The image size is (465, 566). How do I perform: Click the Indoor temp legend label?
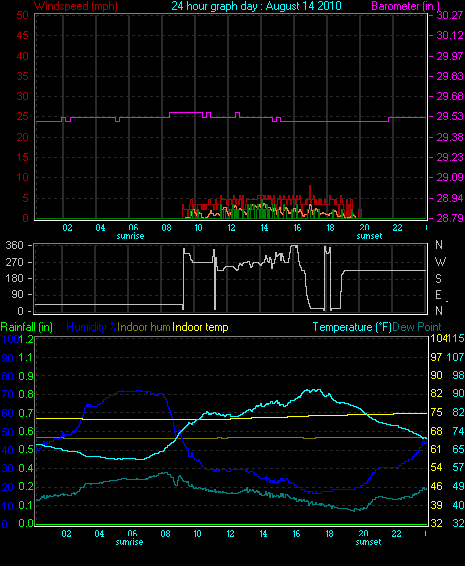[200, 327]
